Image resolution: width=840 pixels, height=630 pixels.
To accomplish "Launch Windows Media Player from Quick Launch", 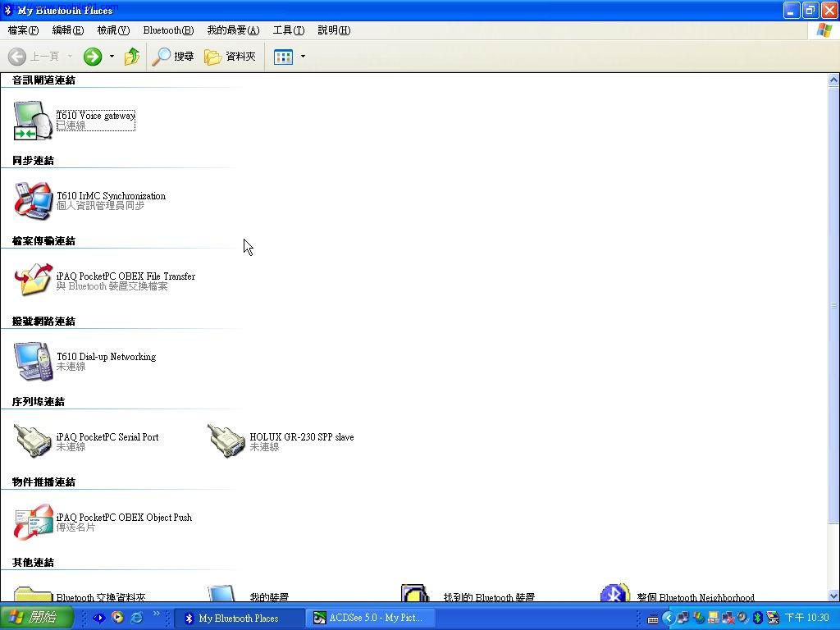I will pyautogui.click(x=118, y=618).
